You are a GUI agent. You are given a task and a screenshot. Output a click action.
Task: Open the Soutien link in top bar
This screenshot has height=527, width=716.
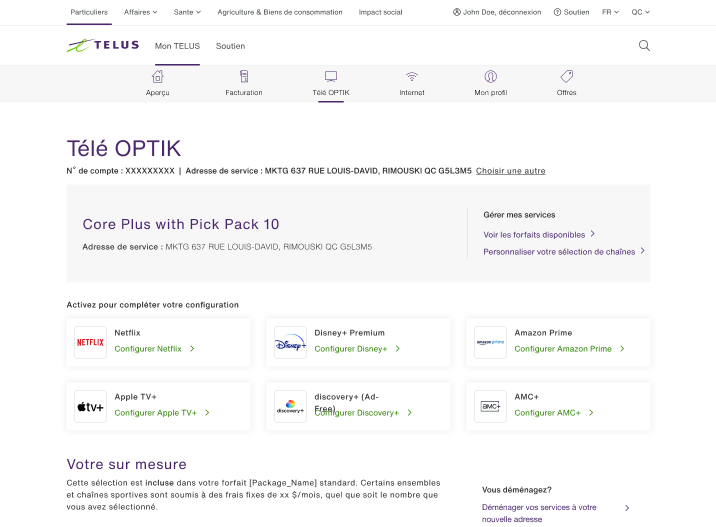click(x=576, y=12)
